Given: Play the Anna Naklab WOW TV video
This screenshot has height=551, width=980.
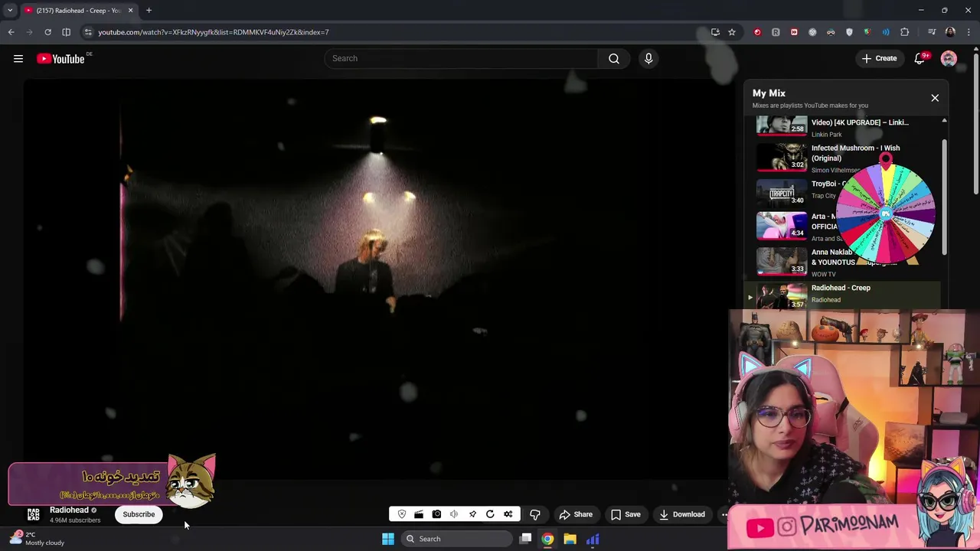Looking at the screenshot, I should [x=782, y=260].
